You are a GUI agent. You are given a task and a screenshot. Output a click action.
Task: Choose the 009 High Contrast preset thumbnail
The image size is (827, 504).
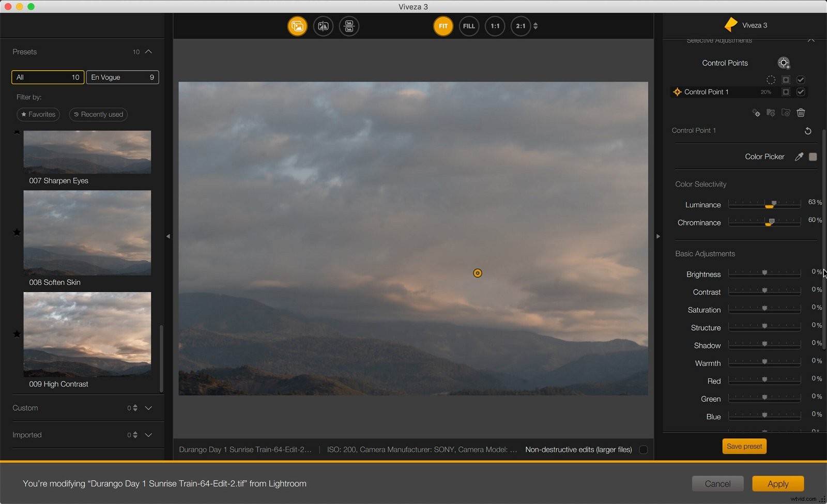[87, 334]
